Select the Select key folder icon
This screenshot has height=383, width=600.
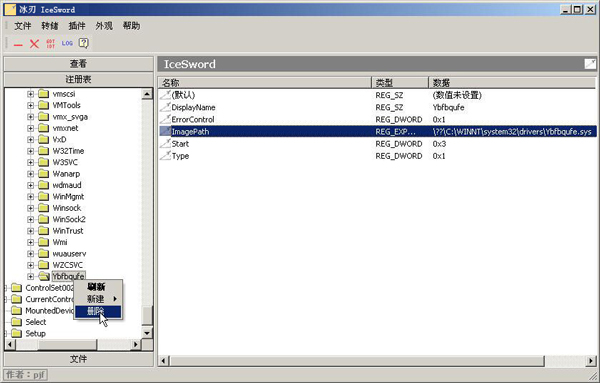coord(16,322)
